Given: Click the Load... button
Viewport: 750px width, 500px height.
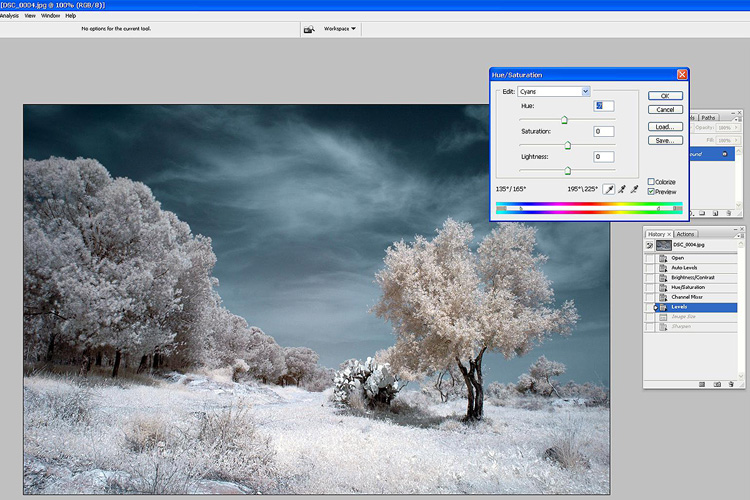Looking at the screenshot, I should 664,127.
